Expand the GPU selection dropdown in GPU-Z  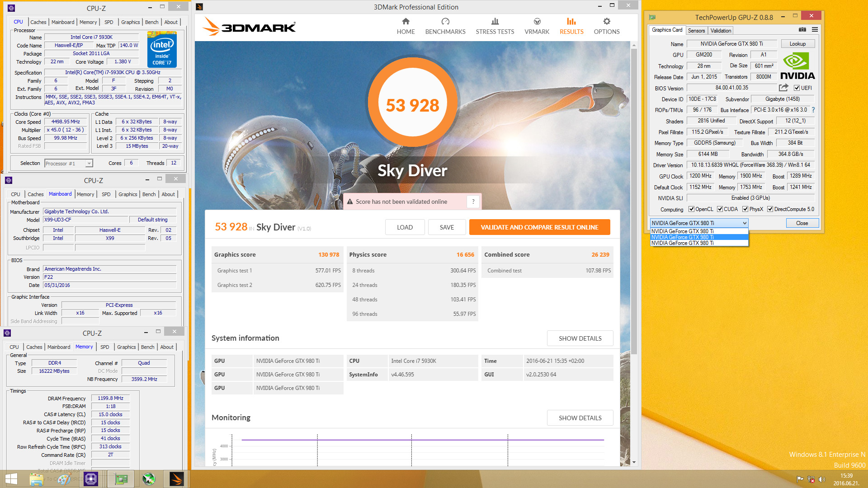(699, 223)
